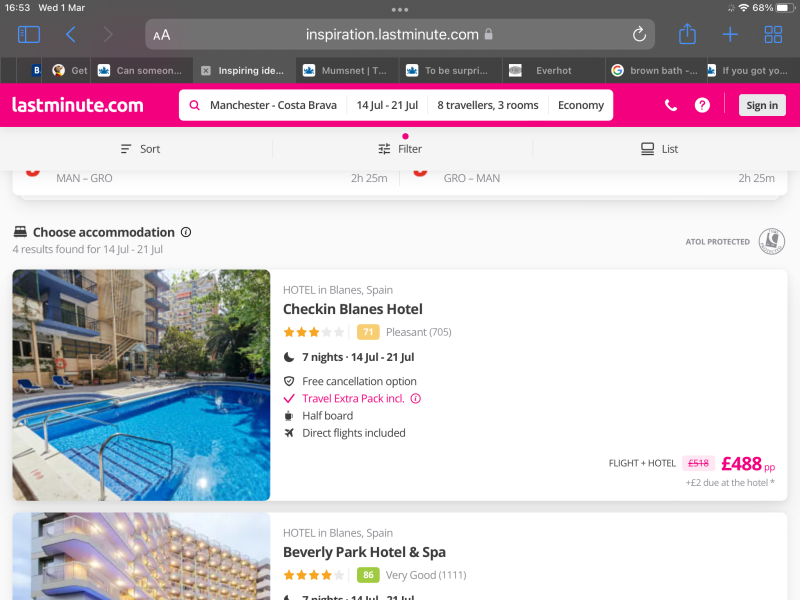
Task: Switch to the Everhot tab
Action: point(554,70)
